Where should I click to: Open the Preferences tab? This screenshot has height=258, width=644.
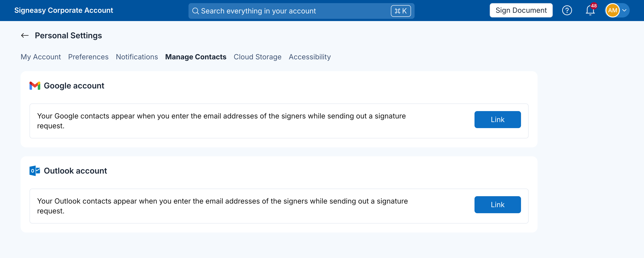point(88,57)
